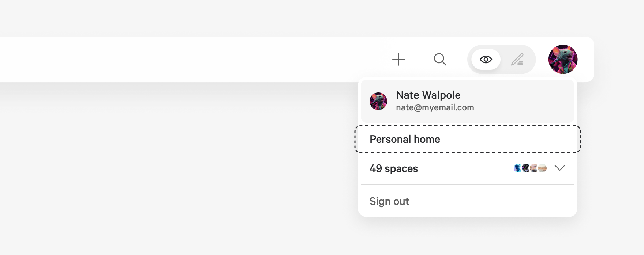
Task: Enable edit mode with the pencil icon
Action: pyautogui.click(x=517, y=60)
